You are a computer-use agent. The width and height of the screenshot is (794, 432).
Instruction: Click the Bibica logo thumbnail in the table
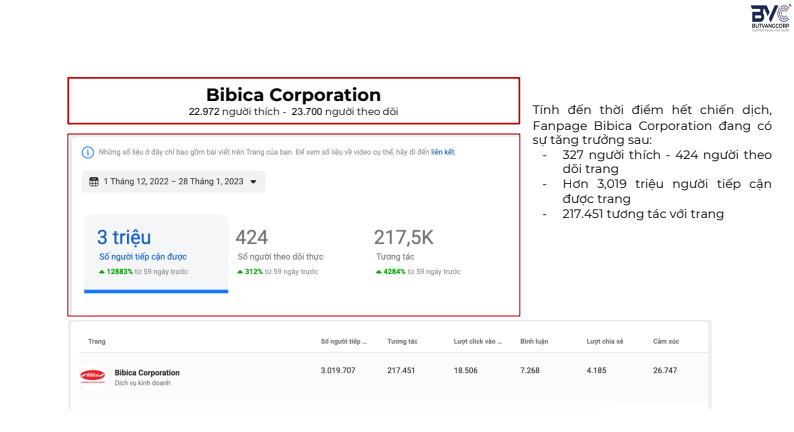coord(93,375)
